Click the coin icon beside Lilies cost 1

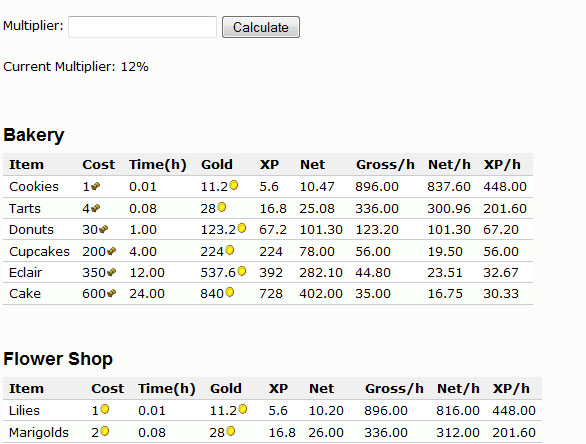(x=105, y=409)
